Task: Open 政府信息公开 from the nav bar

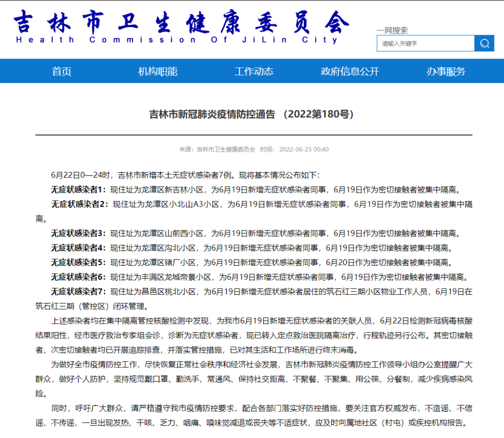Action: click(x=350, y=72)
